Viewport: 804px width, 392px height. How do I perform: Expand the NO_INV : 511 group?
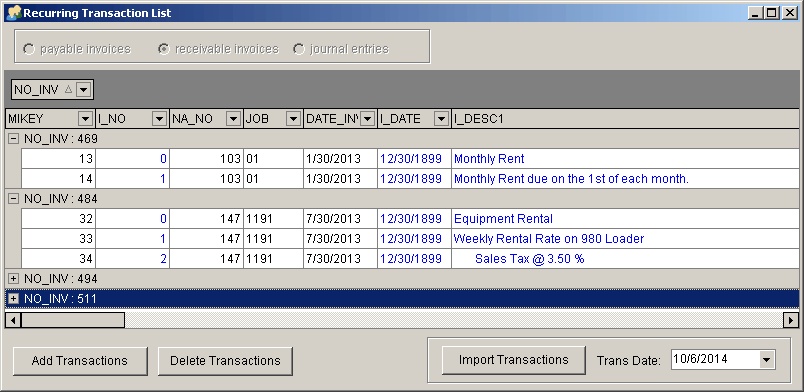tap(14, 299)
